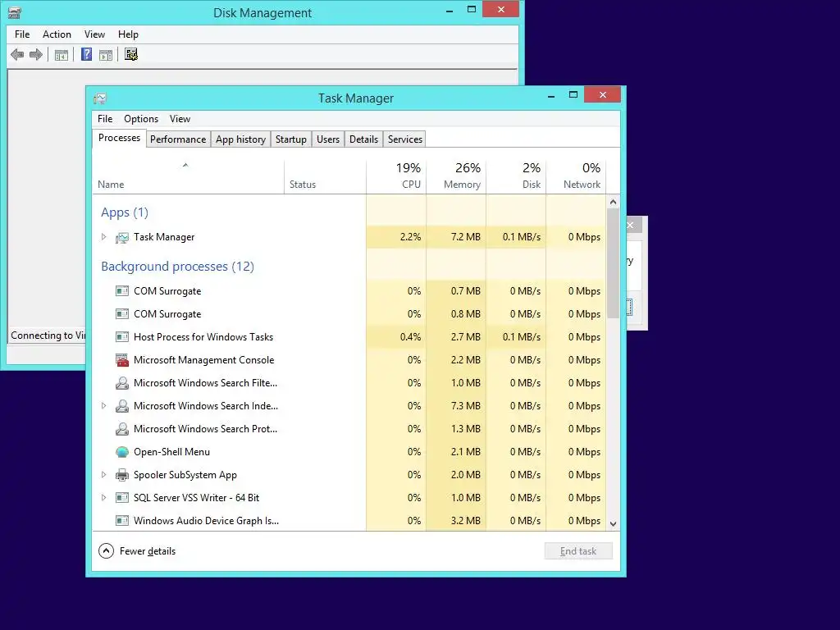Switch to the Performance tab

tap(178, 139)
